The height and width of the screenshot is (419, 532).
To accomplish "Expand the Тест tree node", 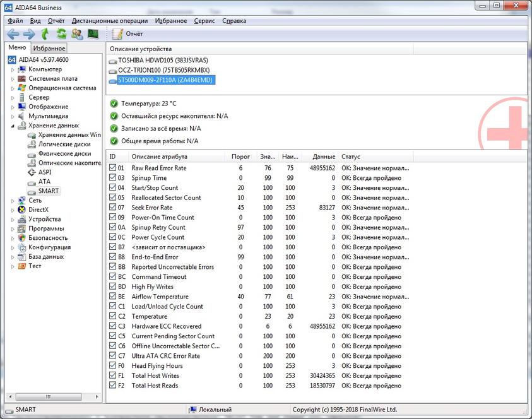I will (13, 266).
